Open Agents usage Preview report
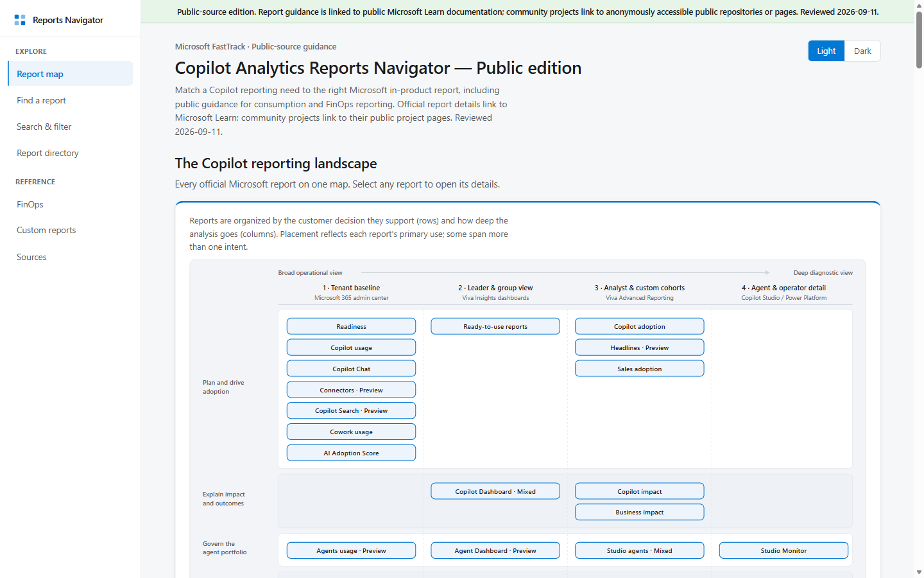The image size is (924, 578). click(x=351, y=550)
